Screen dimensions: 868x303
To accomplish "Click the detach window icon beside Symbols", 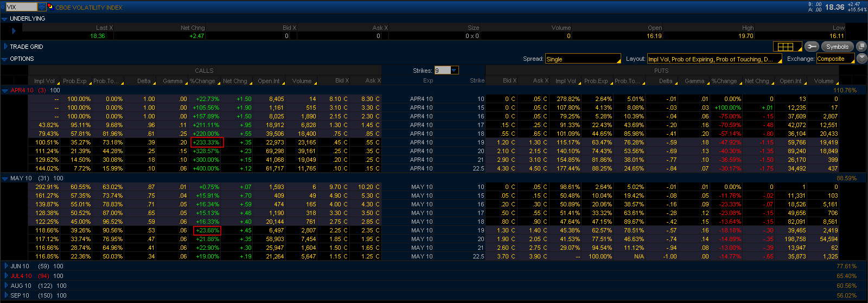I will click(861, 47).
